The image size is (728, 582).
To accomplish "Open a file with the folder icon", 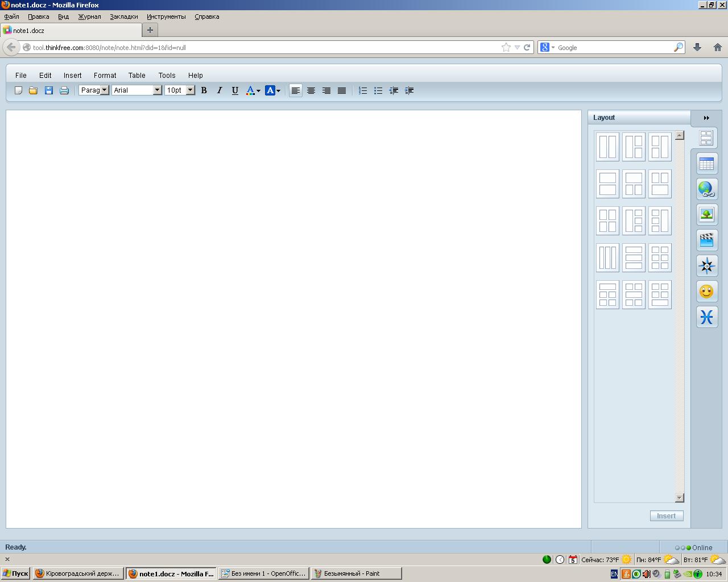I will [34, 90].
